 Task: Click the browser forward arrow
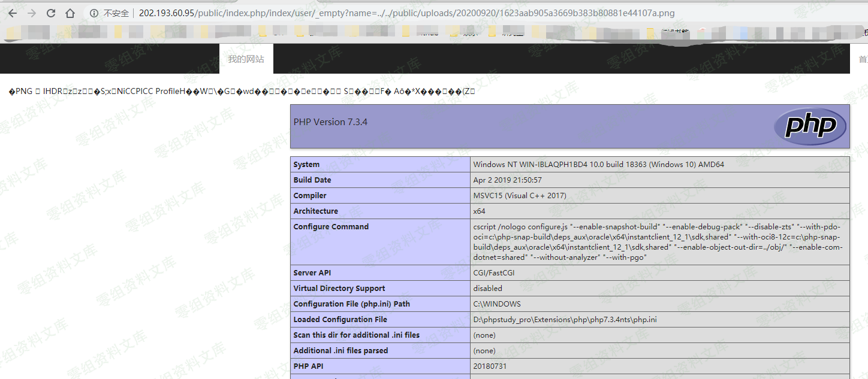click(32, 13)
